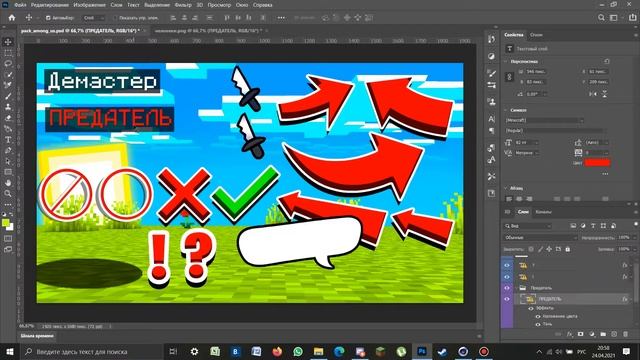
Task: Create a new group with folder icon
Action: (603, 334)
